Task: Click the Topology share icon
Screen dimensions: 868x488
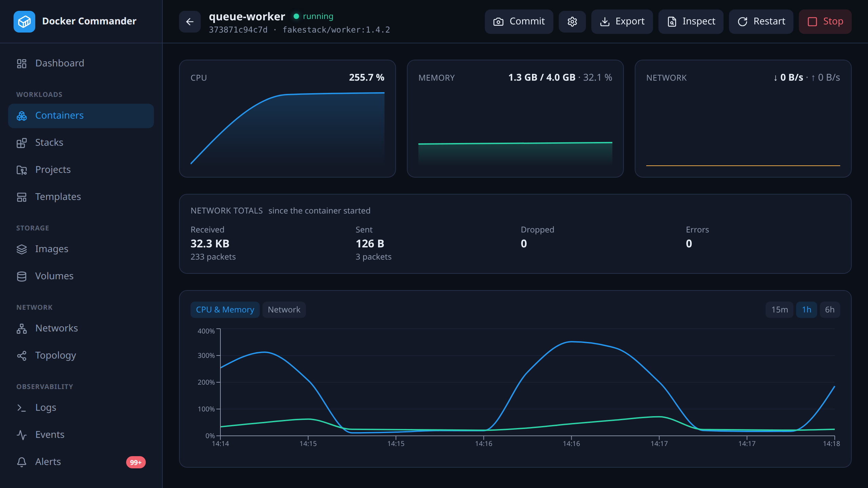Action: click(x=22, y=356)
